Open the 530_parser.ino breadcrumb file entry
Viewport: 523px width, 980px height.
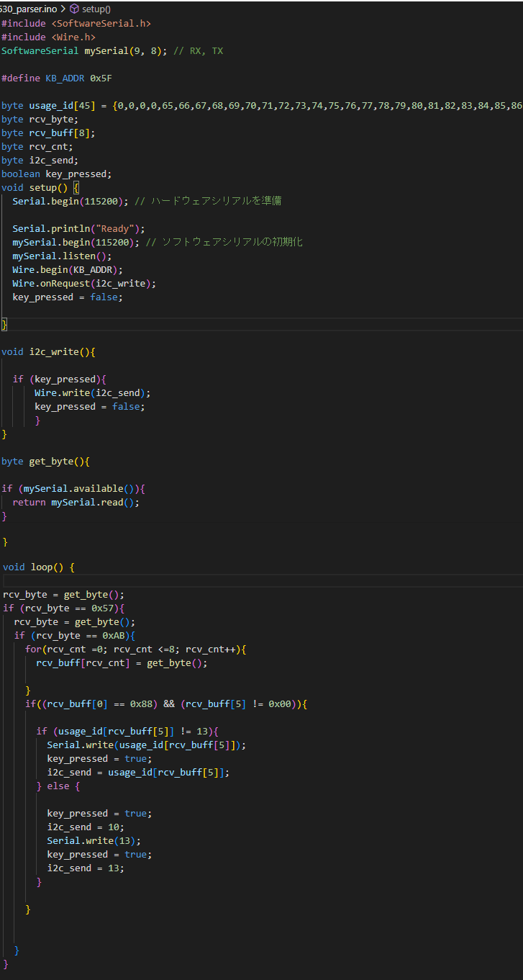(x=27, y=9)
